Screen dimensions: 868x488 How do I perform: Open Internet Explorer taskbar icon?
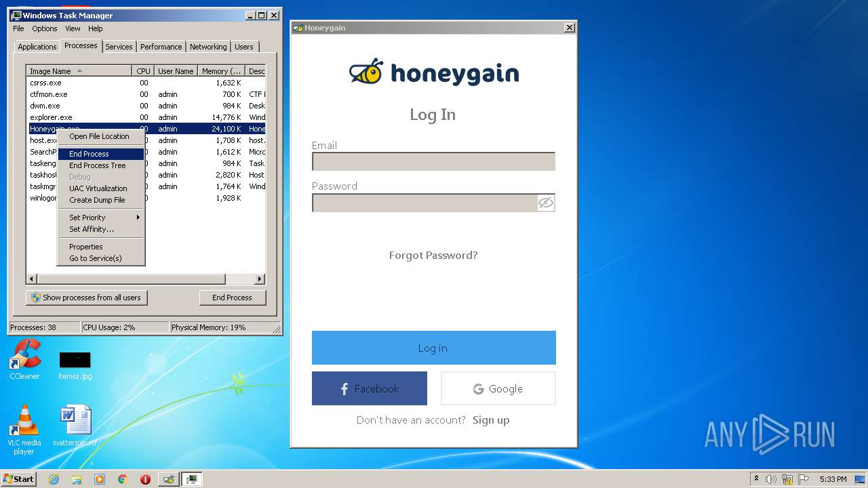54,479
